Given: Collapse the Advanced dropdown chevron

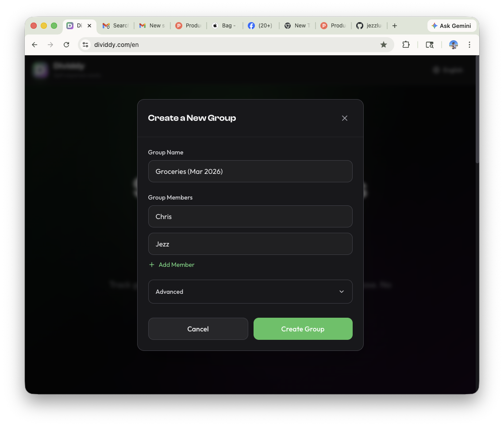Looking at the screenshot, I should coord(341,292).
